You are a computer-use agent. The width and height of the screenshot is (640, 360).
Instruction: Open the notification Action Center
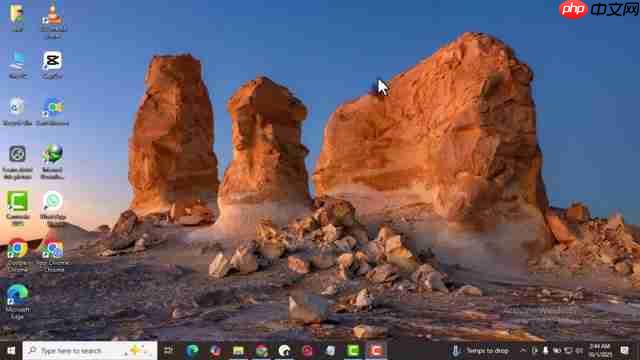tap(624, 351)
